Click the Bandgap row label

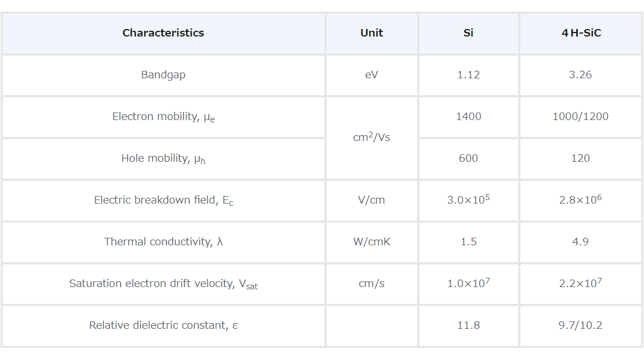(x=163, y=75)
